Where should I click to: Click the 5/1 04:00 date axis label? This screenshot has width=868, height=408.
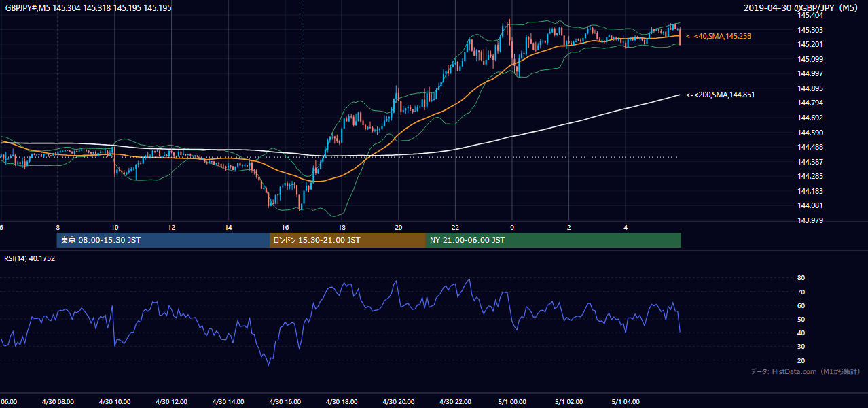626,402
